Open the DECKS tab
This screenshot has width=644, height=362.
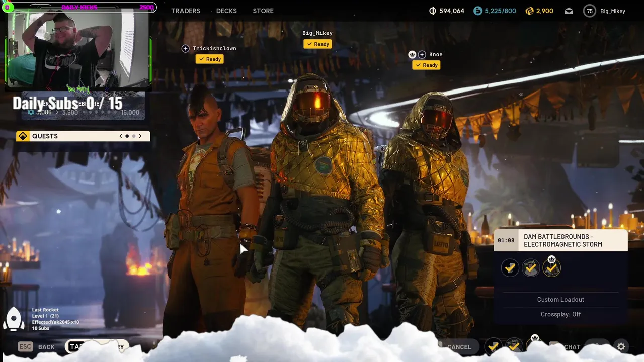[x=226, y=11]
